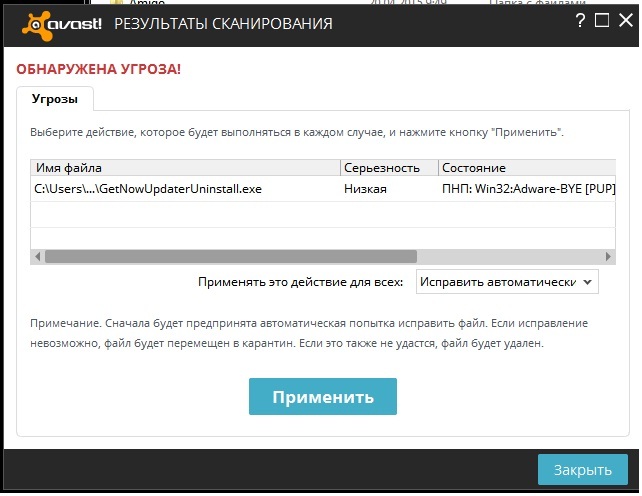Sort by the Серьезность column header
The height and width of the screenshot is (496, 642).
click(389, 168)
